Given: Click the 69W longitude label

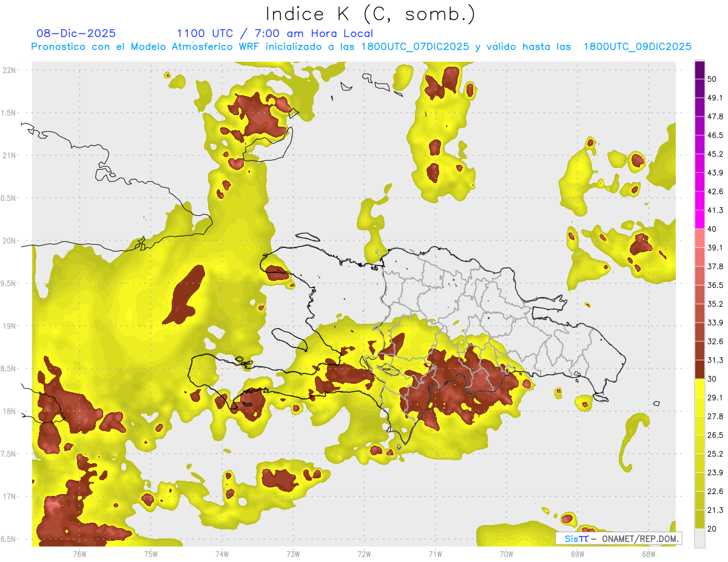Looking at the screenshot, I should coord(578,554).
